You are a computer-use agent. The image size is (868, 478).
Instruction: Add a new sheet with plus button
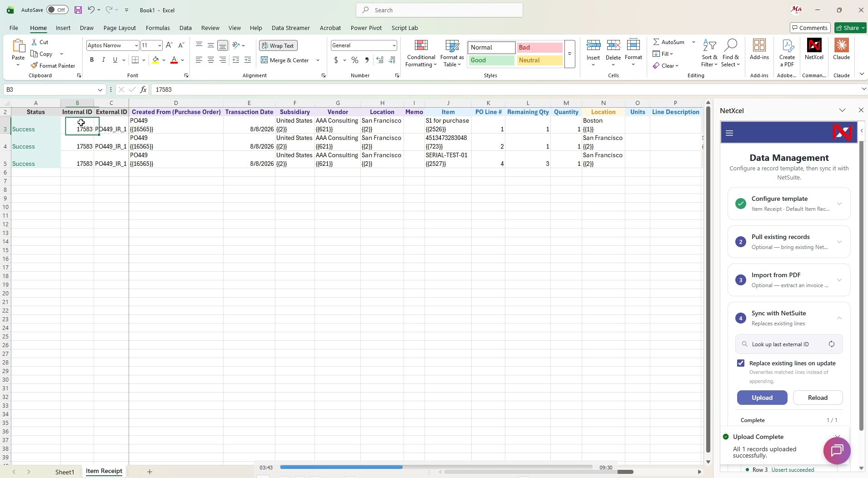[150, 472]
